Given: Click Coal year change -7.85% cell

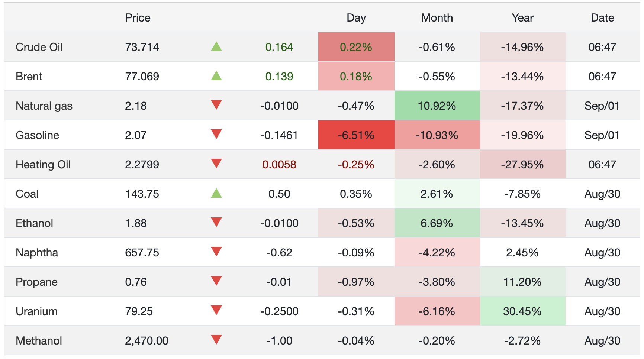Looking at the screenshot, I should click(x=522, y=194).
